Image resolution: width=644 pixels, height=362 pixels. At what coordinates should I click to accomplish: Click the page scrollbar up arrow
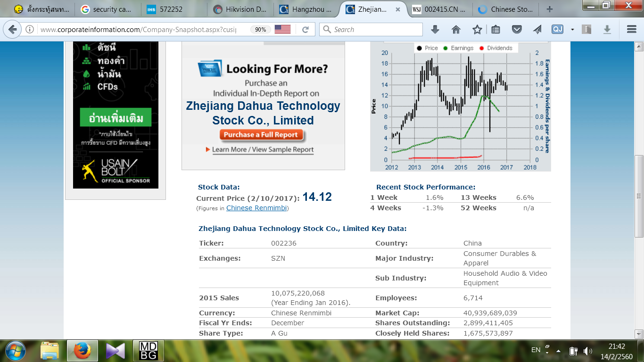tap(639, 46)
